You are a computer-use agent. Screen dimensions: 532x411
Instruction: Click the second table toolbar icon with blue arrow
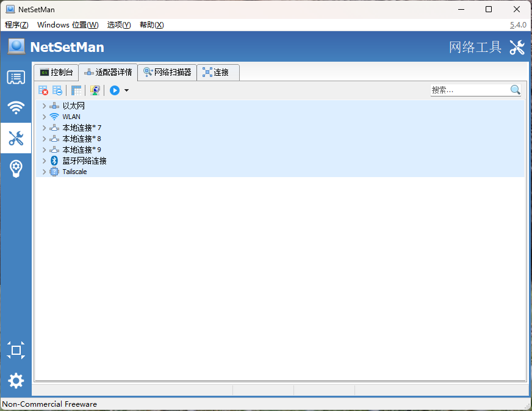click(57, 90)
